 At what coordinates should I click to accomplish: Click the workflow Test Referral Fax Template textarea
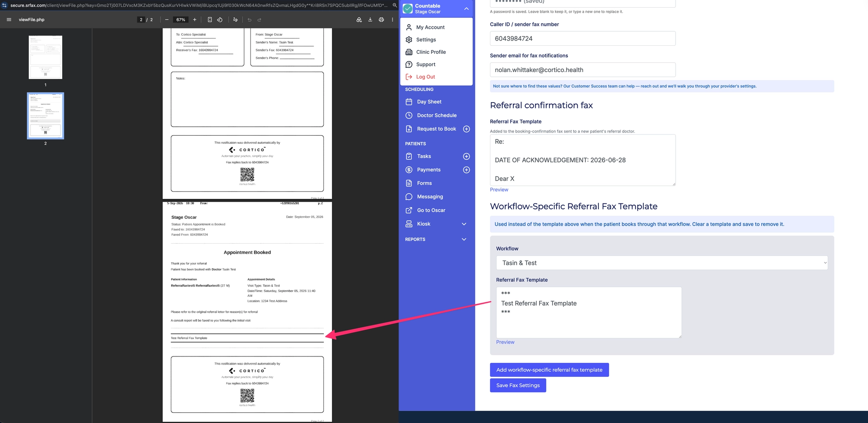point(589,312)
